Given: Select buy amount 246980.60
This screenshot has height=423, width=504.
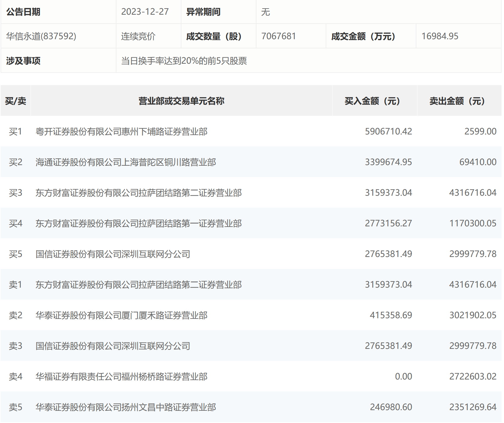Looking at the screenshot, I should click(x=391, y=407).
